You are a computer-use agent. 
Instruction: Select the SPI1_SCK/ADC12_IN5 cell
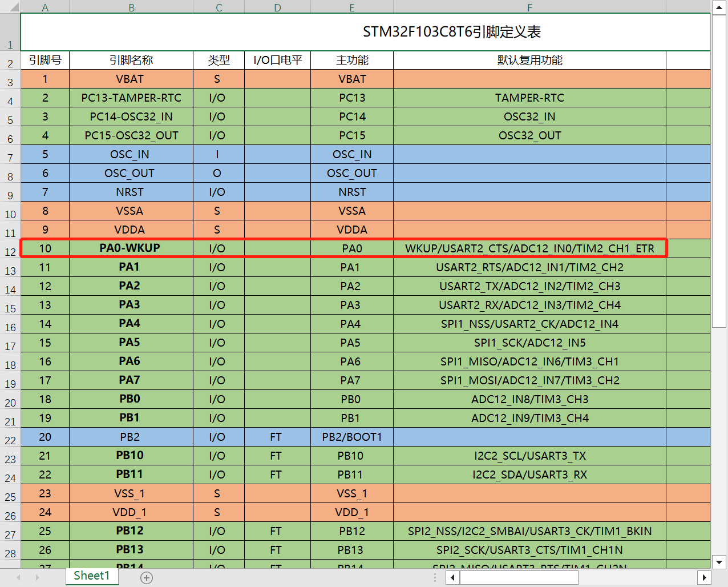click(x=529, y=343)
